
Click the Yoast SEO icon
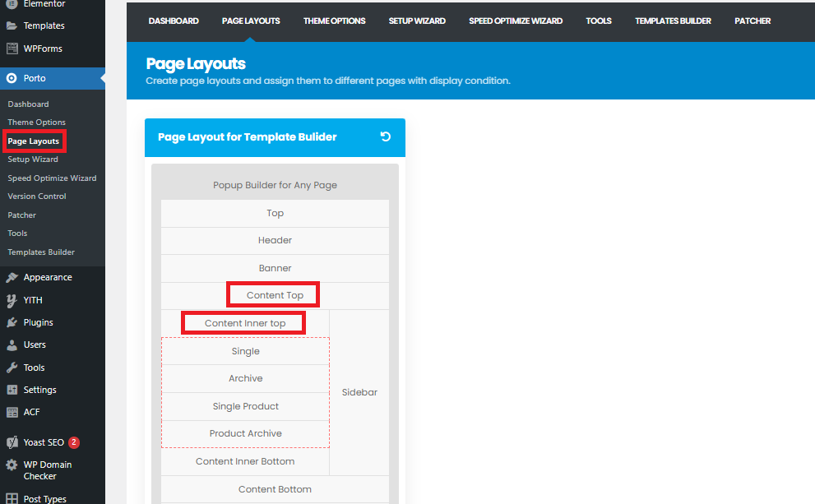(x=12, y=442)
